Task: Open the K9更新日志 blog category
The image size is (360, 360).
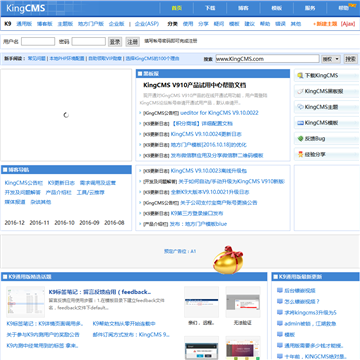Action: coord(61,183)
